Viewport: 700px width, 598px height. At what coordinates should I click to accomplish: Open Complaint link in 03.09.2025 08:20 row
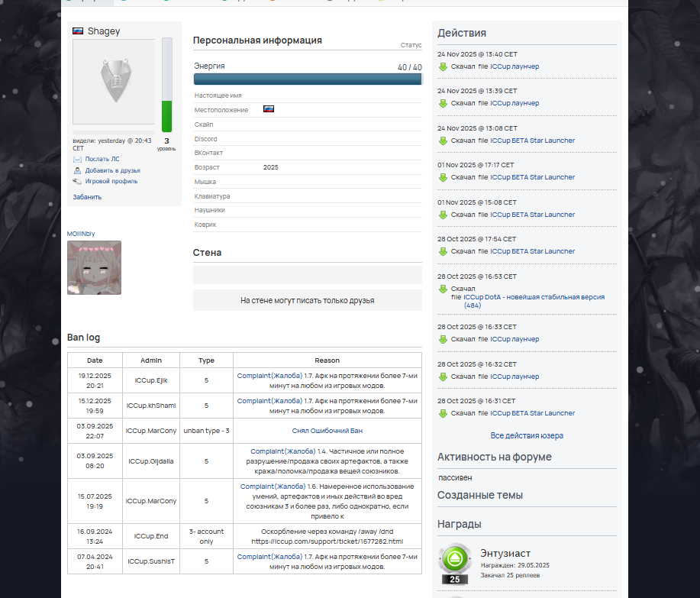click(x=283, y=451)
